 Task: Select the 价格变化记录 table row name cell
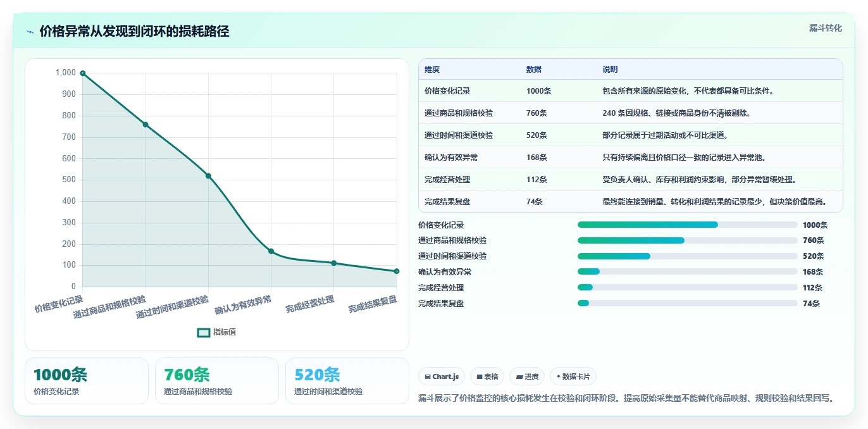tap(447, 91)
